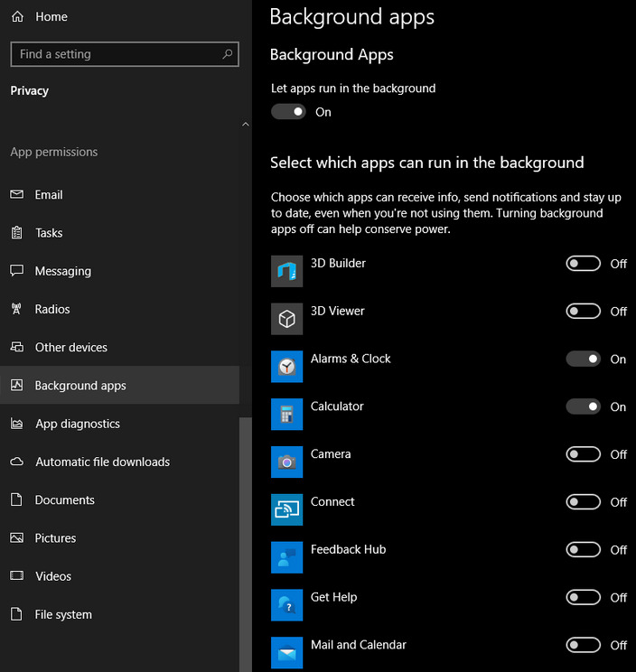The width and height of the screenshot is (636, 672).
Task: Click the App permissions section label
Action: click(54, 152)
